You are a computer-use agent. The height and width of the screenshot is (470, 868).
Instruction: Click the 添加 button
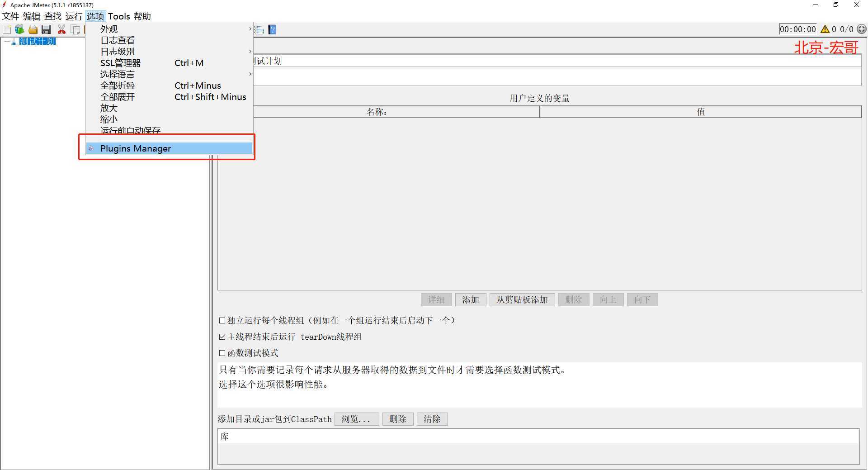click(x=471, y=299)
